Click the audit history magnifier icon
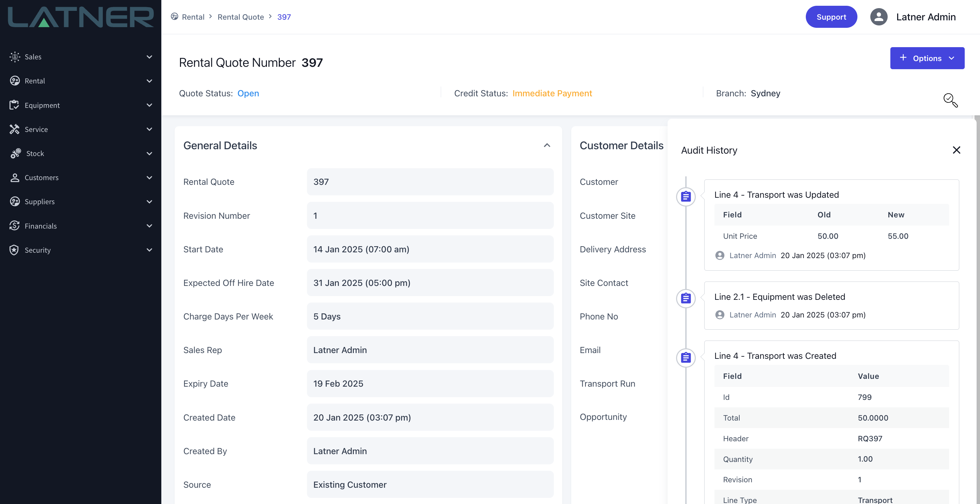The width and height of the screenshot is (980, 504). pyautogui.click(x=950, y=100)
